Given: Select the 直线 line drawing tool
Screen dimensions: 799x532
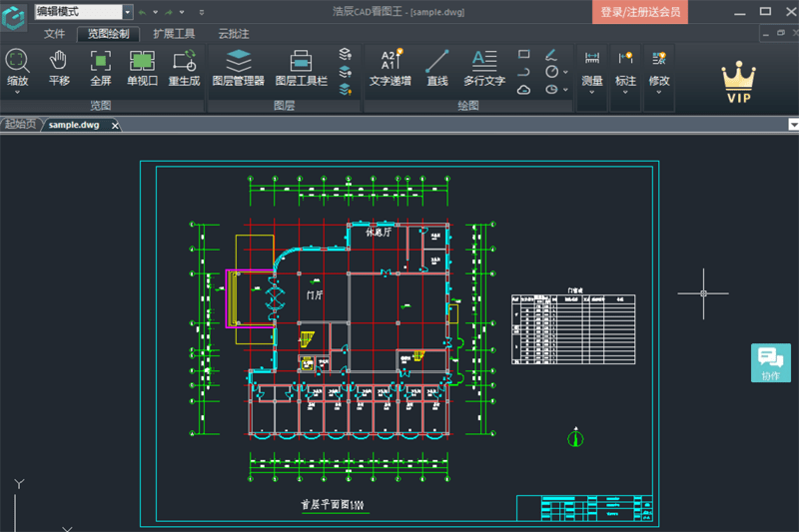Looking at the screenshot, I should point(436,67).
